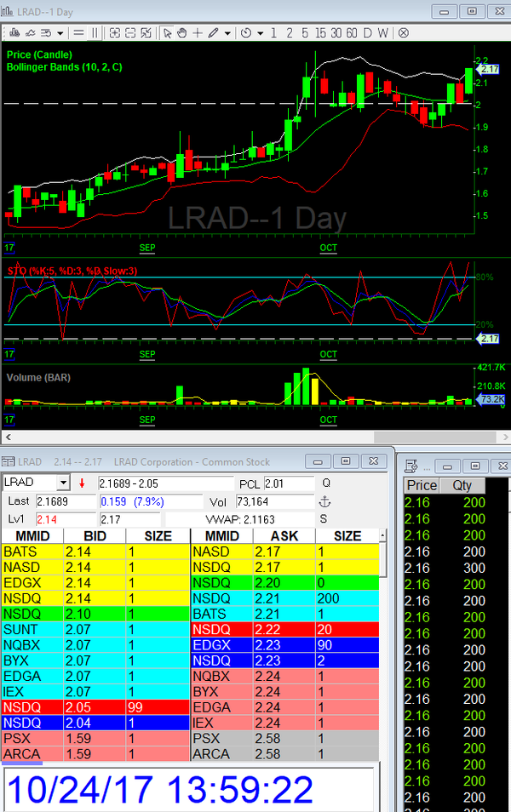
Task: Click the horizontal lines layout icon
Action: 78,32
